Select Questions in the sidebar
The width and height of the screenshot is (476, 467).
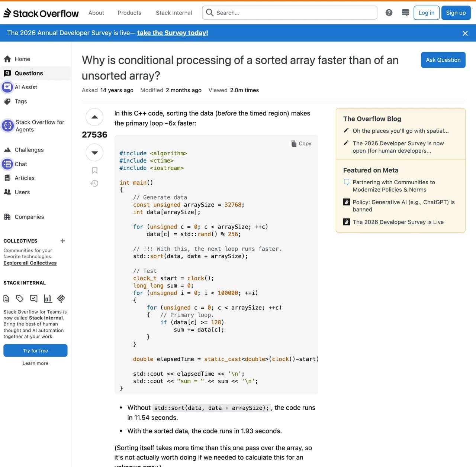35,73
